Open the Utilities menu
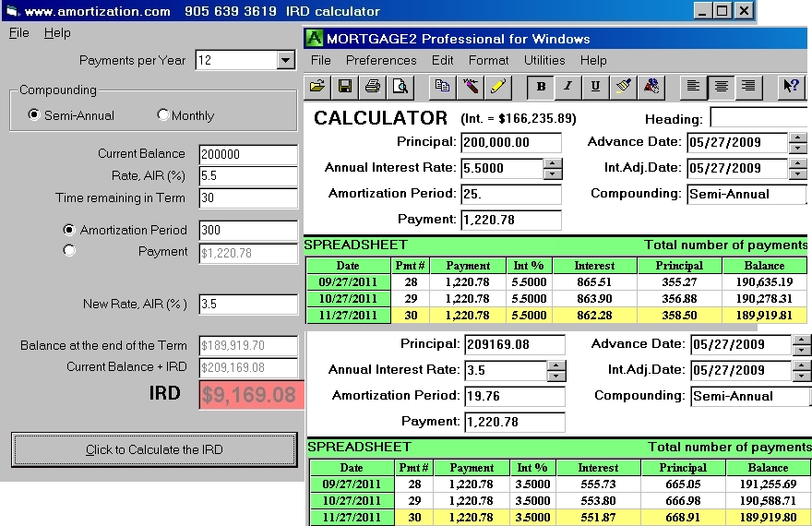Screen dimensions: 812x526 [544, 60]
